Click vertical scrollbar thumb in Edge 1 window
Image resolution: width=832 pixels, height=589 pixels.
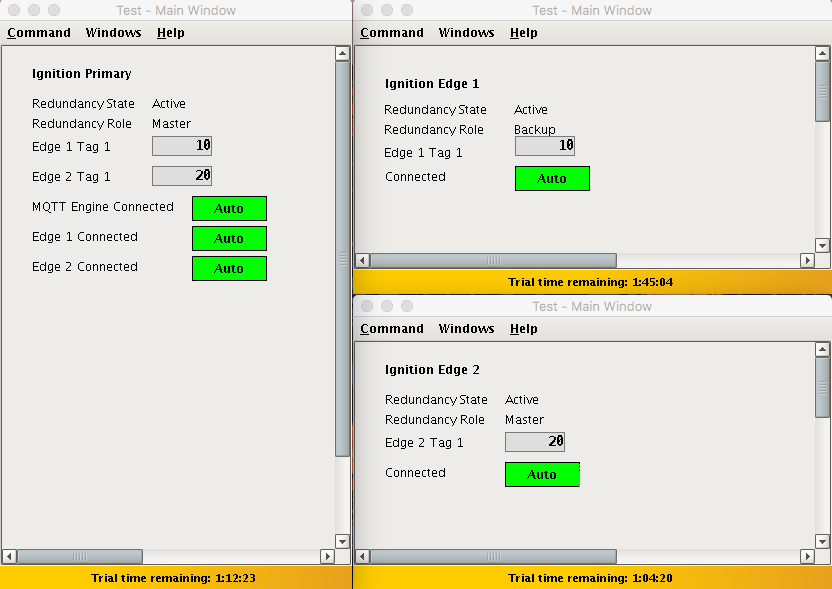[822, 91]
